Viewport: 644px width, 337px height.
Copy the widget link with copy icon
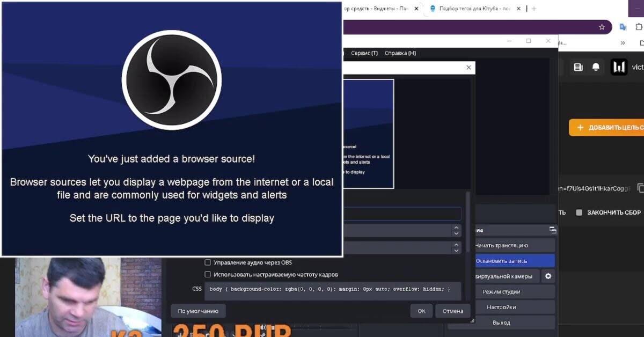(640, 188)
